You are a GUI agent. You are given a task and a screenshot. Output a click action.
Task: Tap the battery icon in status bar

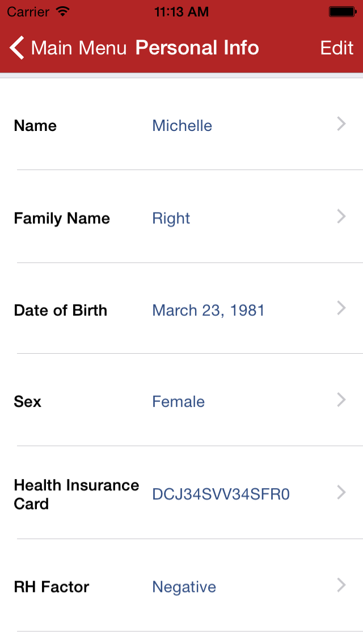[342, 11]
